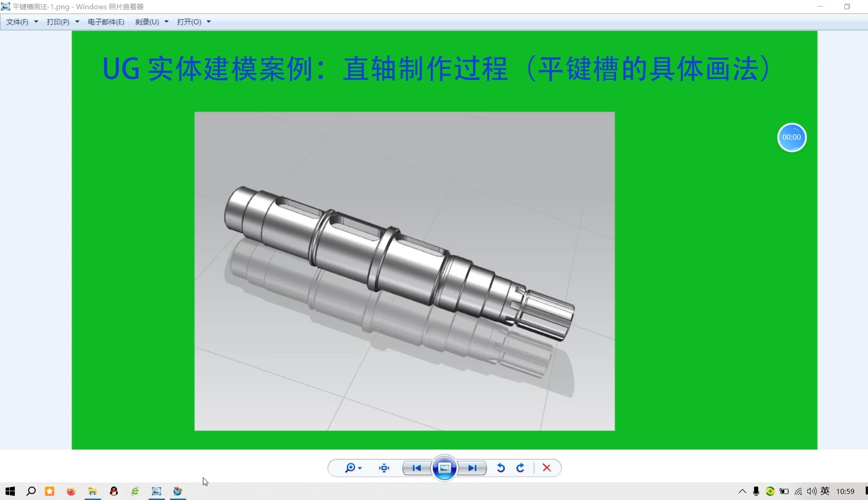The height and width of the screenshot is (500, 868).
Task: Expand the 打开(O) dropdown arrow
Action: [209, 22]
